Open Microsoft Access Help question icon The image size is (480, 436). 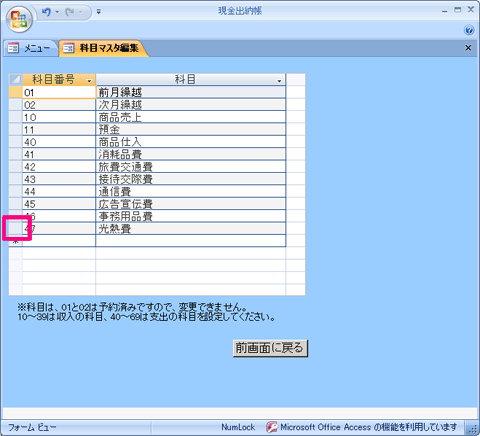point(469,30)
